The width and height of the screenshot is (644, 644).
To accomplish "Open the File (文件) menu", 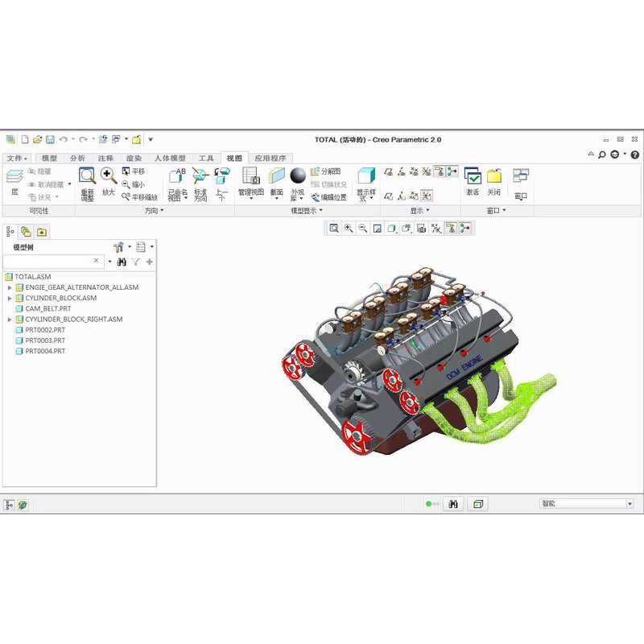I will click(x=16, y=159).
